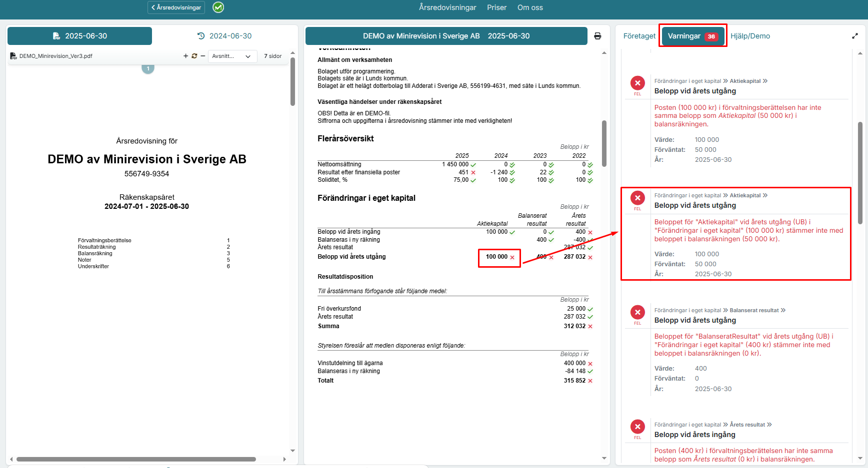Image resolution: width=868 pixels, height=468 pixels.
Task: Expand the Aktiekapital breadcrumb chevron in the first warning
Action: 765,81
